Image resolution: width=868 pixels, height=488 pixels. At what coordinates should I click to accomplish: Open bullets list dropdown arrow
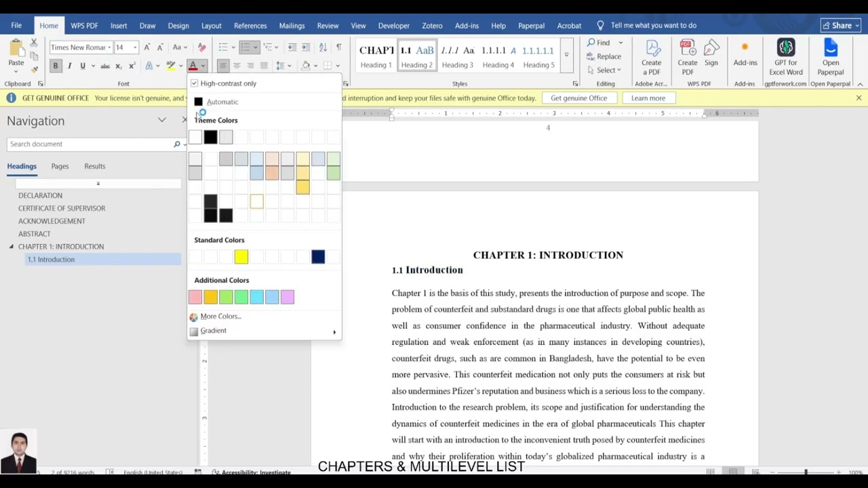coord(233,47)
